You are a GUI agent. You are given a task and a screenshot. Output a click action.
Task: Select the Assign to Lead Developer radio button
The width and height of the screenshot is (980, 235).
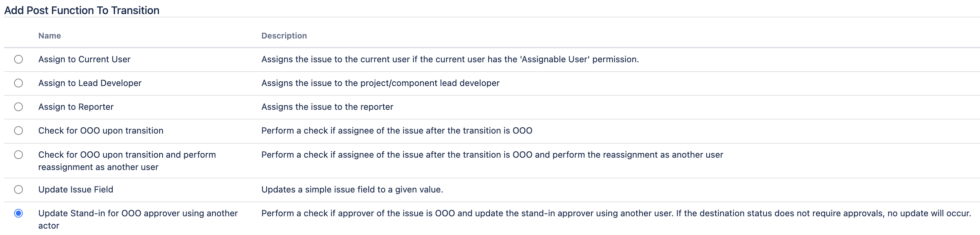[18, 83]
